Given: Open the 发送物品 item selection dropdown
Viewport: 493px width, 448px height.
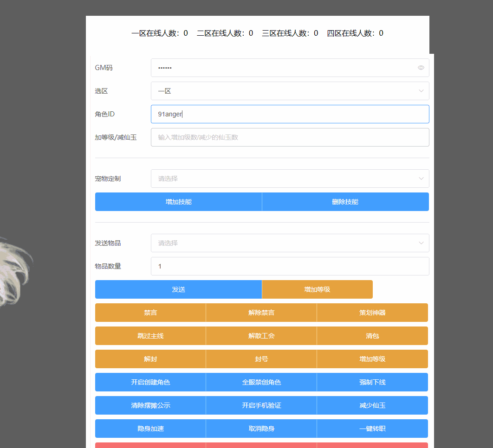Looking at the screenshot, I should [x=290, y=243].
